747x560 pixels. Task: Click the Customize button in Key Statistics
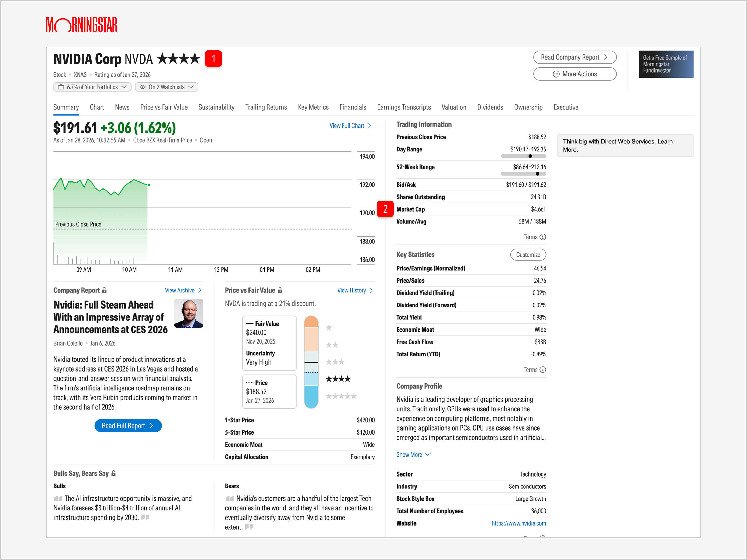(528, 255)
